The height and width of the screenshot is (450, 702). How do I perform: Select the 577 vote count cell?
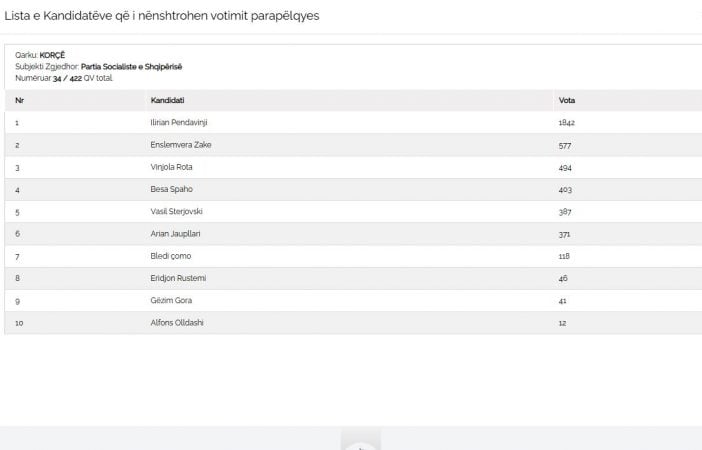[565, 146]
